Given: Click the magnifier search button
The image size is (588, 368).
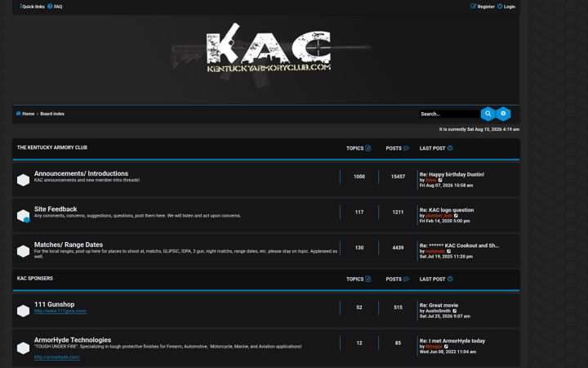Looking at the screenshot, I should (x=488, y=114).
